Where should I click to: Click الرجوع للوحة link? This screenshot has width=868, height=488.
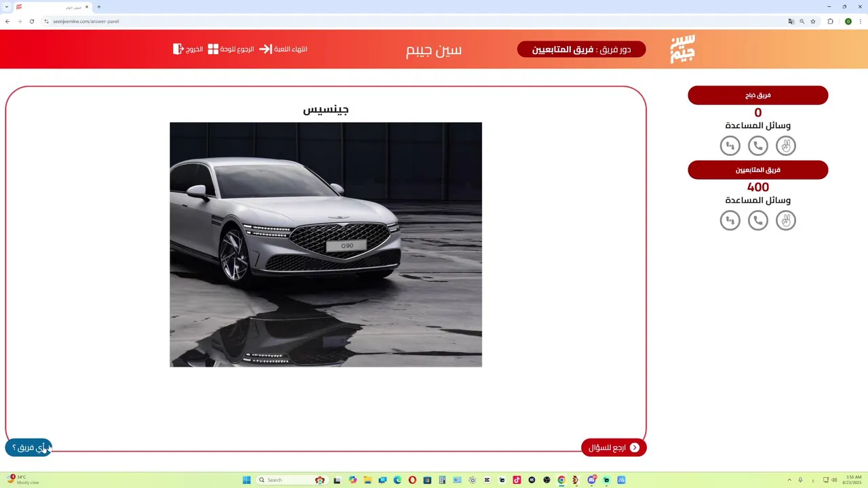click(x=231, y=49)
